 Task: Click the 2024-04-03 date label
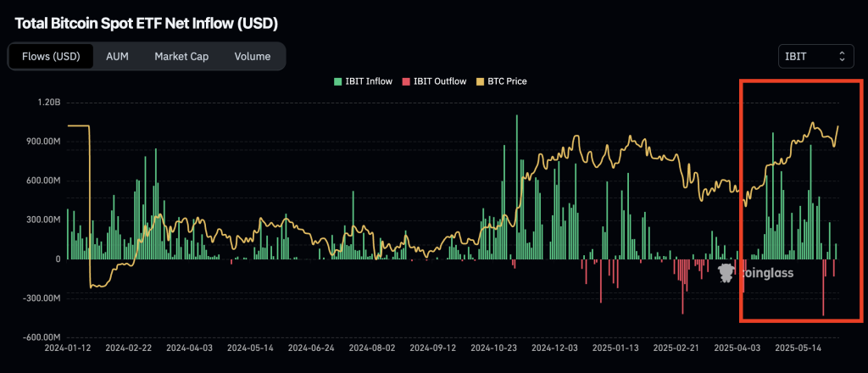189,348
